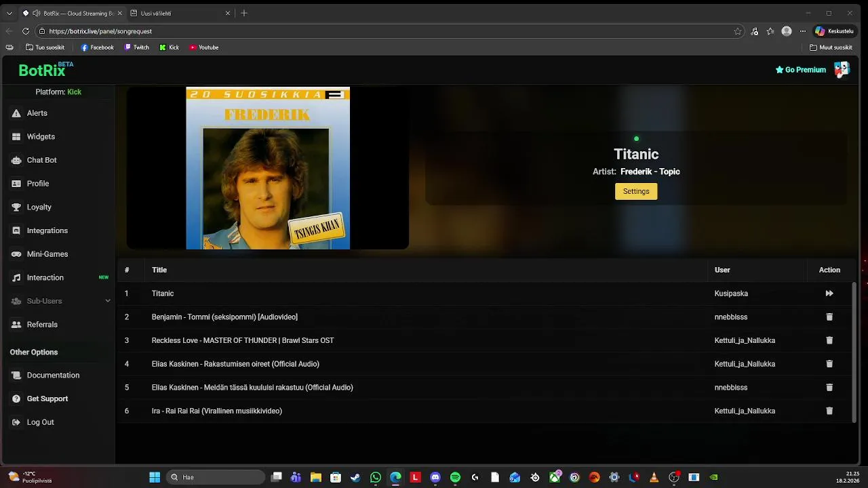Open browser profile avatar

tap(787, 31)
